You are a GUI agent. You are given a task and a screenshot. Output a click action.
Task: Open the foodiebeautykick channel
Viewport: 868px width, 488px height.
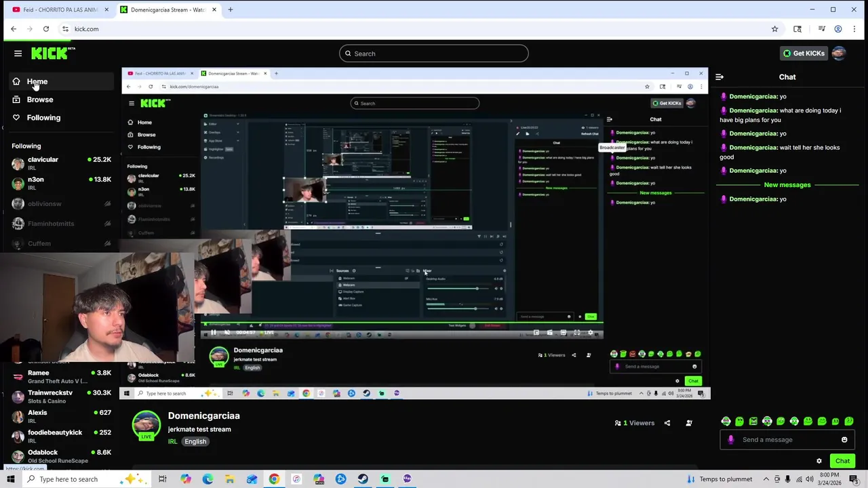pyautogui.click(x=61, y=436)
